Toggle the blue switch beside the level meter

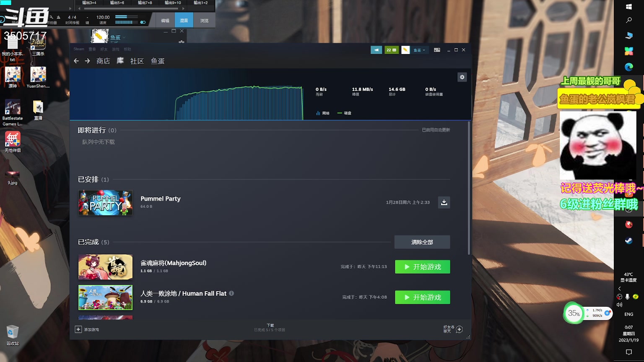(x=143, y=22)
